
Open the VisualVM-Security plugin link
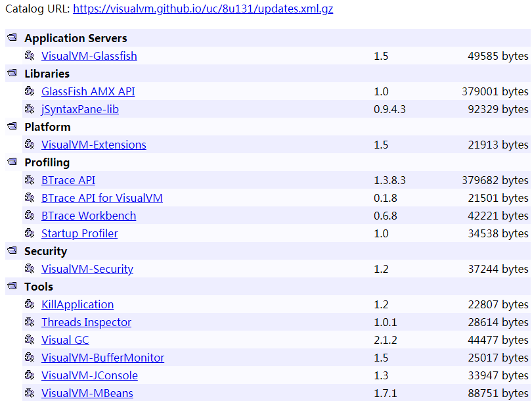(x=87, y=270)
